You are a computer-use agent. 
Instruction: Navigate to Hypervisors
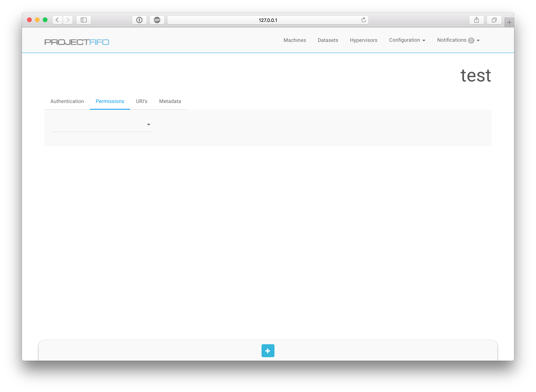coord(363,40)
